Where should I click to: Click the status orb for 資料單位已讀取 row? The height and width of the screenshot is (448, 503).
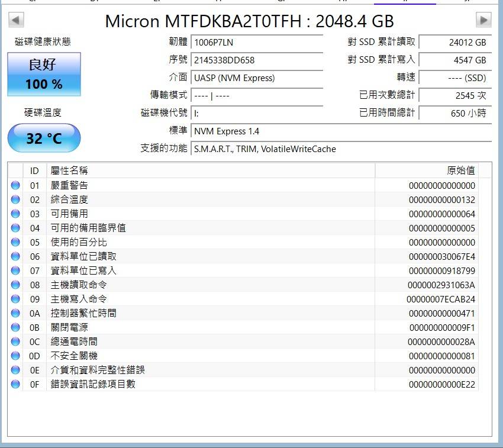click(x=15, y=256)
